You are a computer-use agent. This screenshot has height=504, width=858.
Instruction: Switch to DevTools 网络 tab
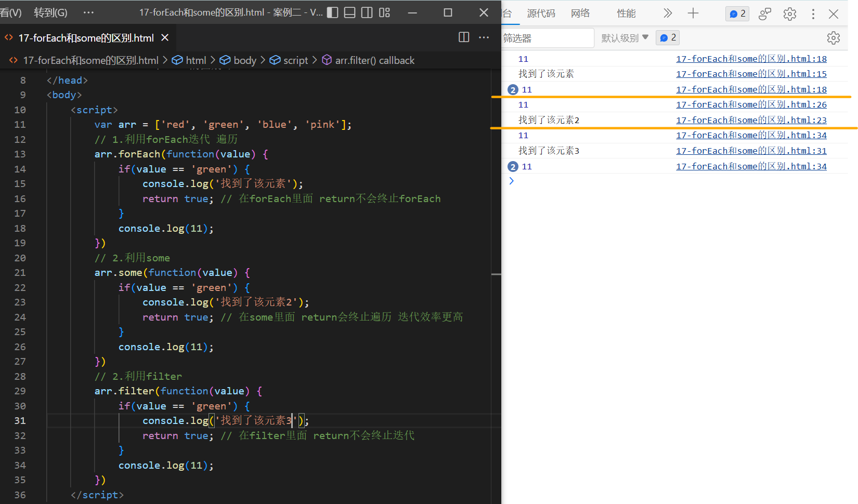(x=580, y=14)
